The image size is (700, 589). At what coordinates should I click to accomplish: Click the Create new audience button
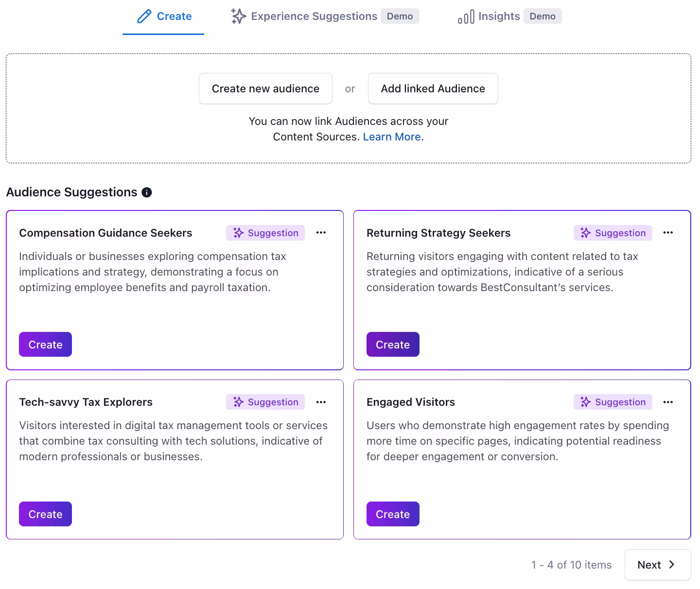(265, 88)
